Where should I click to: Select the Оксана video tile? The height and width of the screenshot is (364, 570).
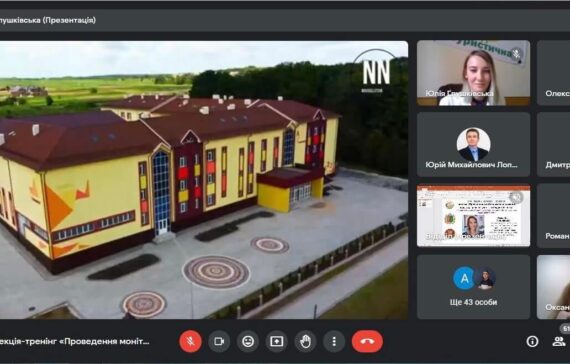[x=553, y=287]
